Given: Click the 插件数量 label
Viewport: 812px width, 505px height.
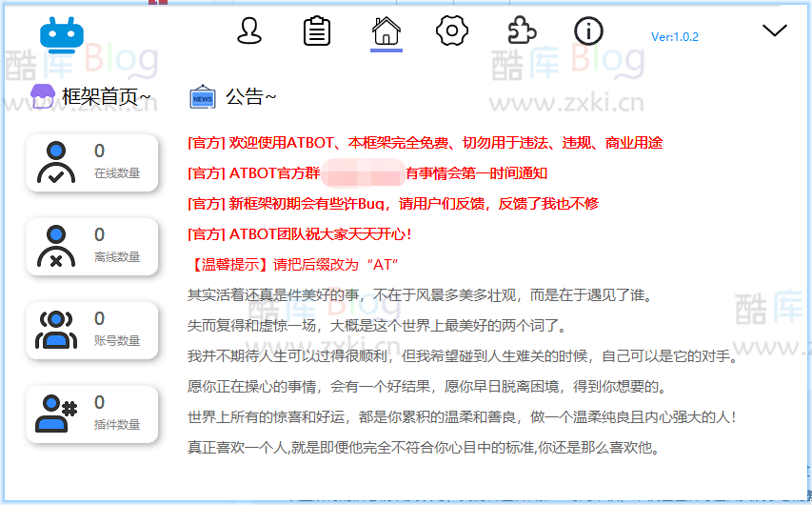Looking at the screenshot, I should pyautogui.click(x=117, y=425).
